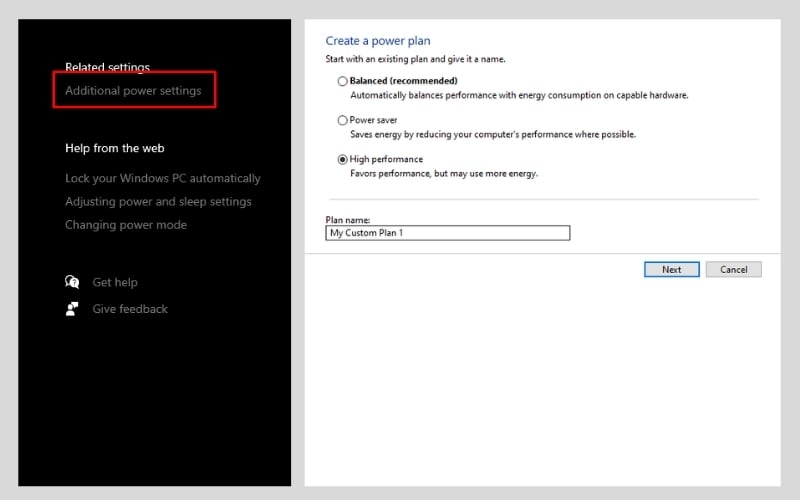Click the Plan name label
Screen dimensions: 800x500
(x=349, y=219)
